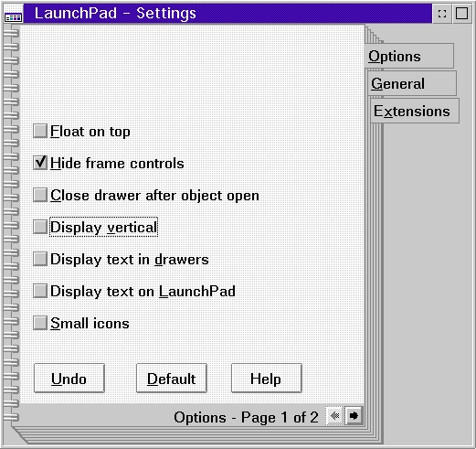Screen dimensions: 476x449
Task: Click the Default button
Action: point(172,379)
